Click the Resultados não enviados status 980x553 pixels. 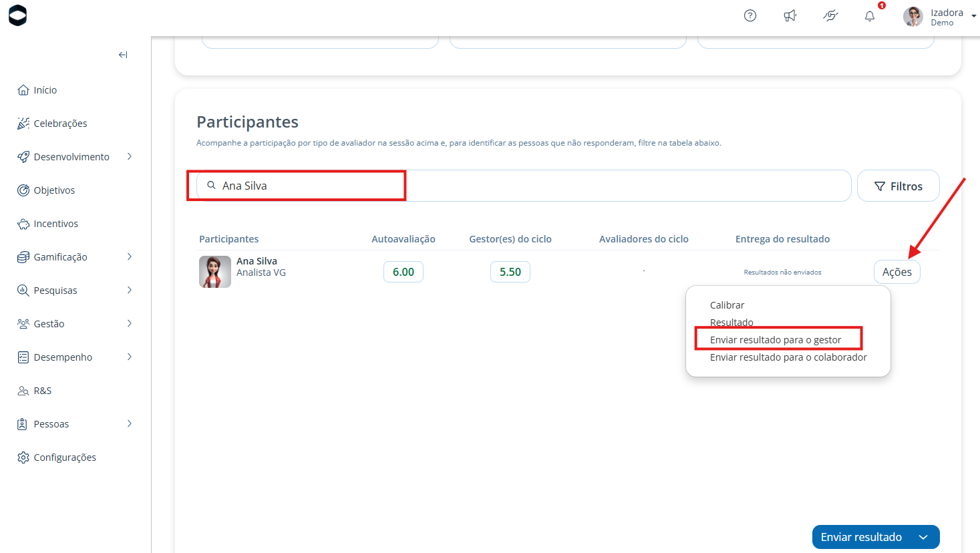(783, 272)
